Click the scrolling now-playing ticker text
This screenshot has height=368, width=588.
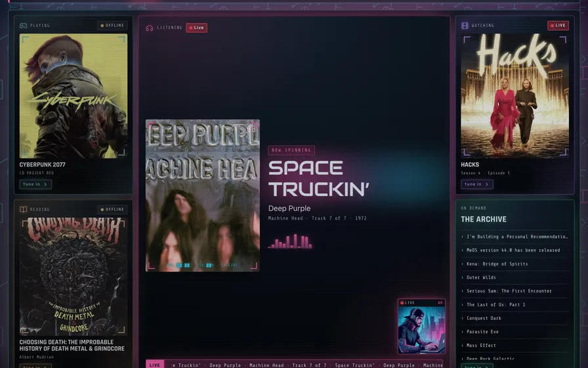[306, 365]
